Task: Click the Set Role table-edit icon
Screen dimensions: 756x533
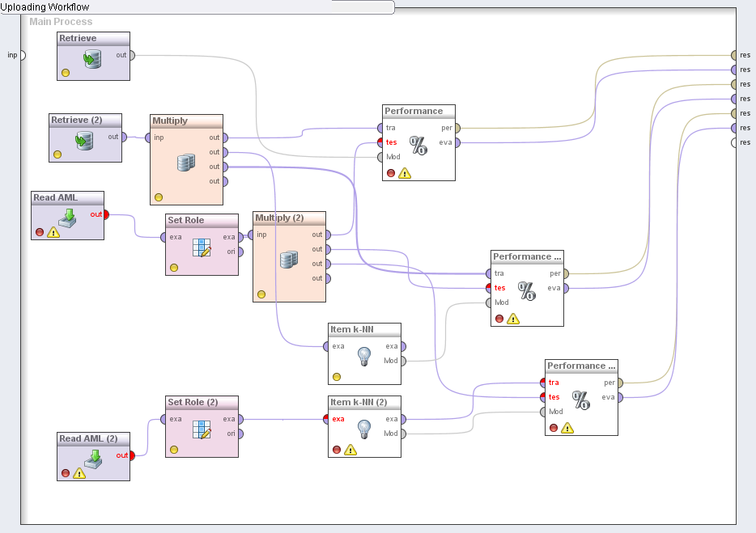Action: pyautogui.click(x=202, y=247)
